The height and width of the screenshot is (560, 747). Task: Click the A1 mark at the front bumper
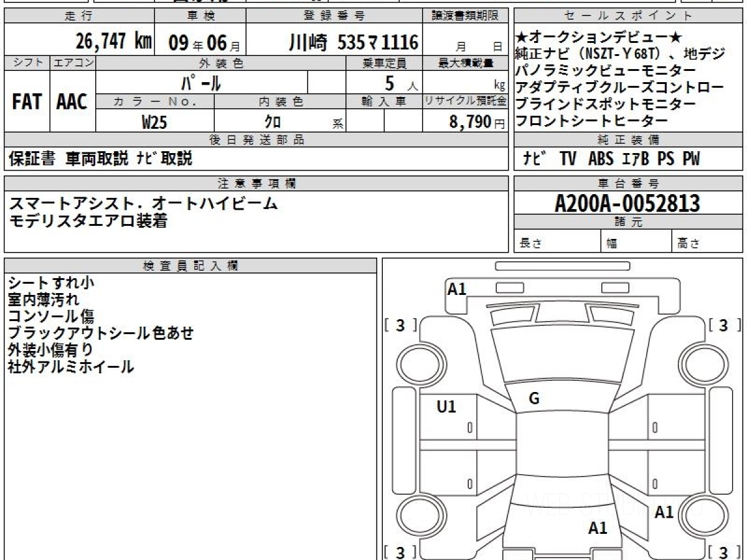tap(457, 289)
